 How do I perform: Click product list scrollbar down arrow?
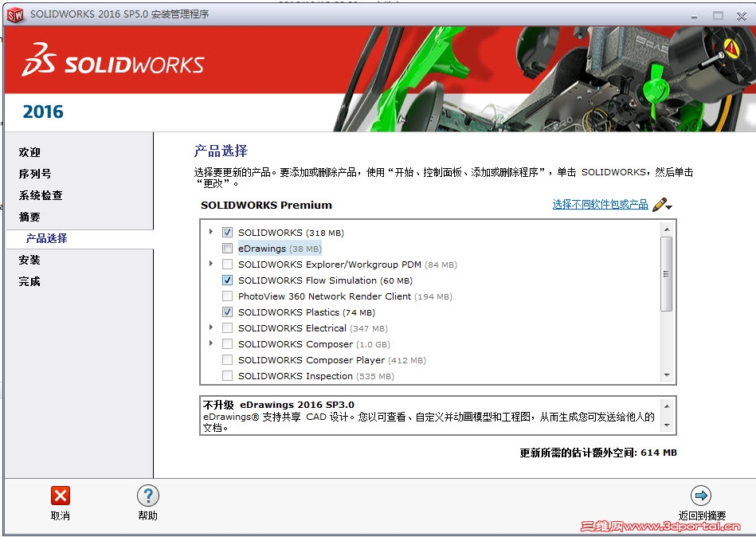[x=667, y=375]
